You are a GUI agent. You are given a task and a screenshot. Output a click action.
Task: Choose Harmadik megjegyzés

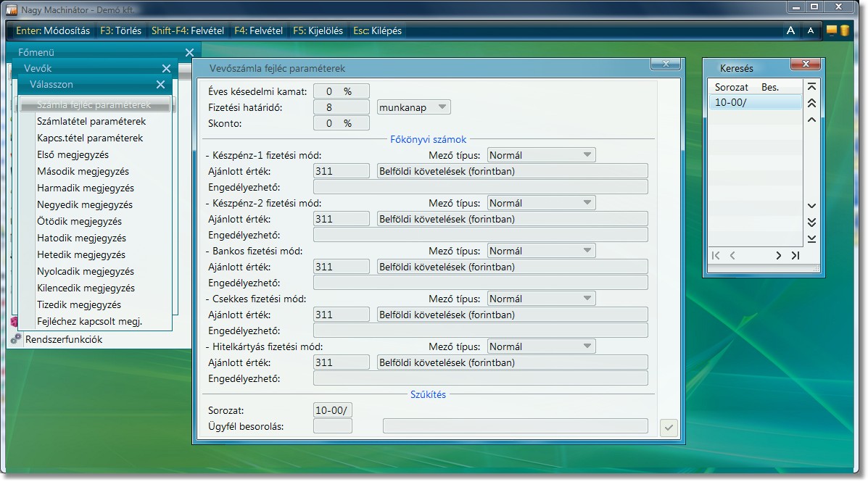pos(86,188)
